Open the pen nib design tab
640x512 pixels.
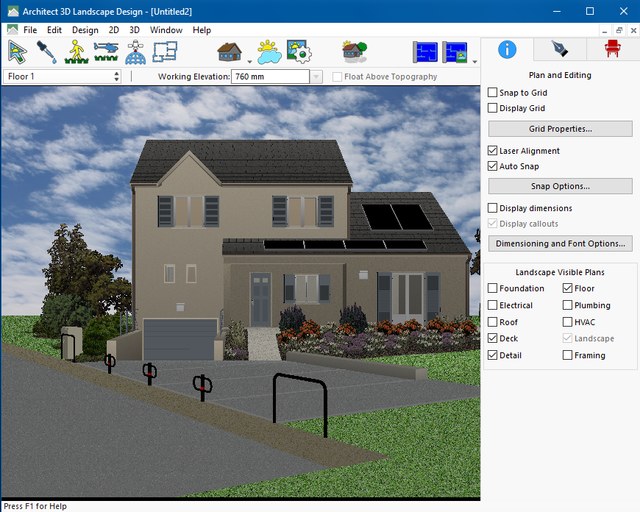(x=559, y=49)
